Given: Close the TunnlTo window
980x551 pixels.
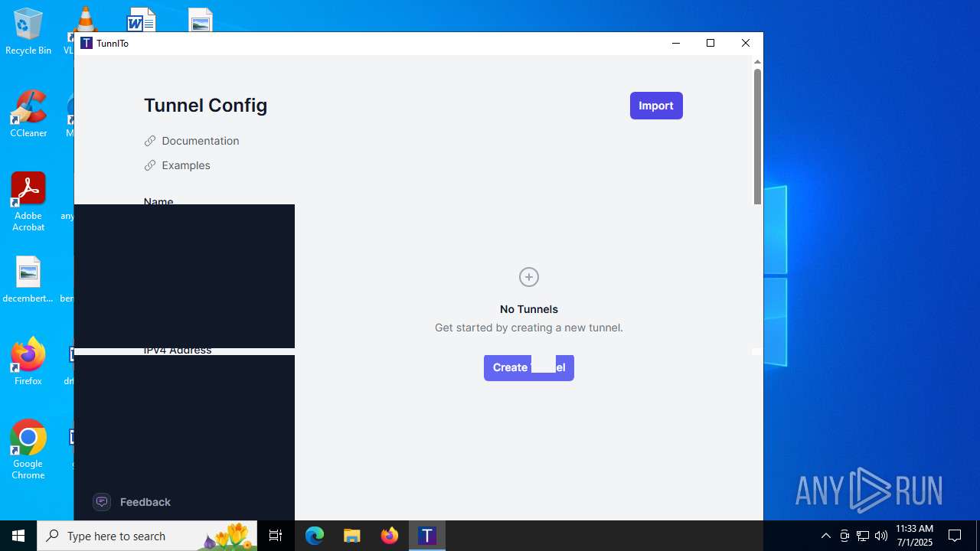Looking at the screenshot, I should [x=746, y=44].
